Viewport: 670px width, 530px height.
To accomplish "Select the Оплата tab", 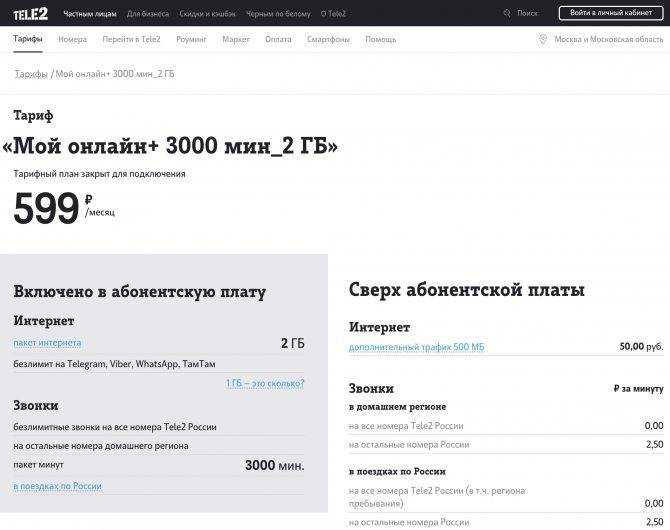I will click(x=278, y=39).
